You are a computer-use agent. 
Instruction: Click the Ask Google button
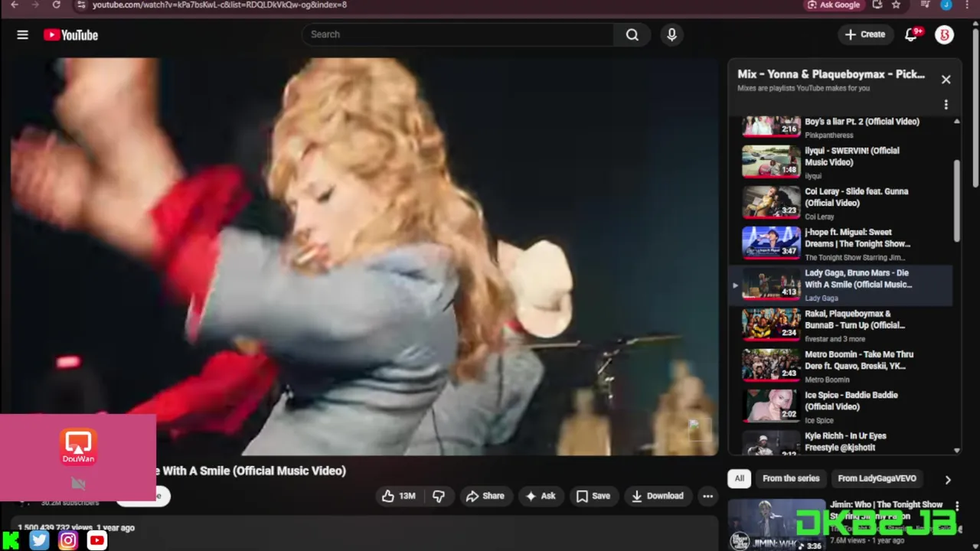[834, 5]
